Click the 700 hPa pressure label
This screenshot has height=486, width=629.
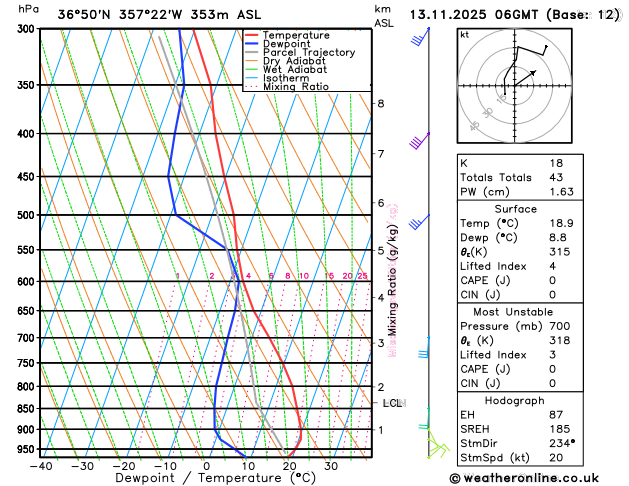click(28, 338)
